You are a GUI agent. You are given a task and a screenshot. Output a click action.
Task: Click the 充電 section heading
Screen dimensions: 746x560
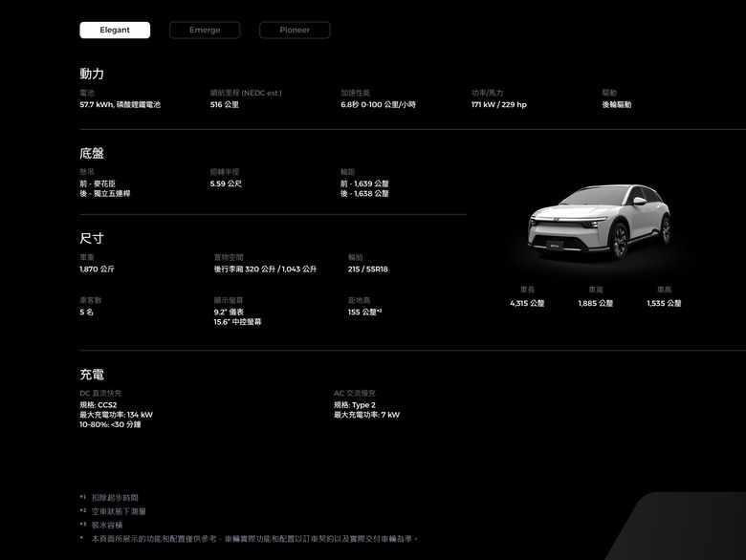[x=92, y=375]
